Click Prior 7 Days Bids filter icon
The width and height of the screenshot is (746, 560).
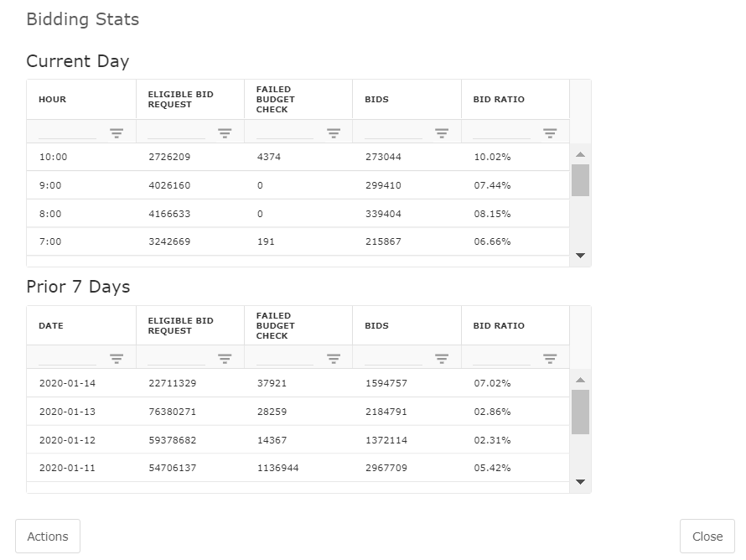coord(442,359)
